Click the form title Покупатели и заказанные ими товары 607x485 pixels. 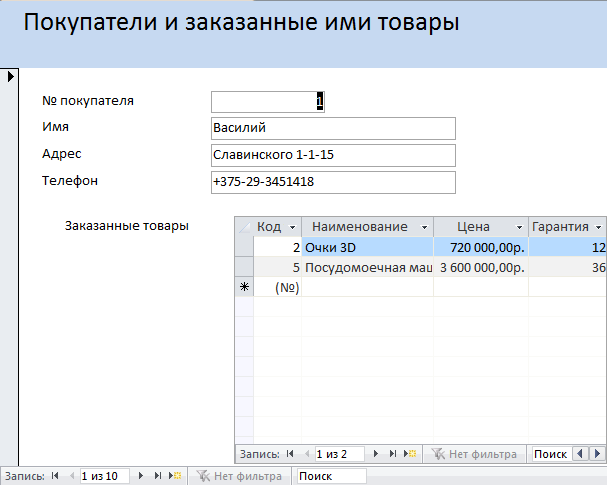[242, 22]
